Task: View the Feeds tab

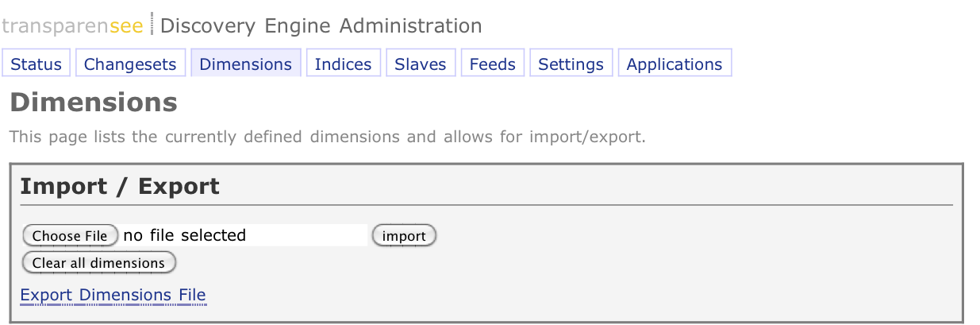Action: (x=493, y=64)
